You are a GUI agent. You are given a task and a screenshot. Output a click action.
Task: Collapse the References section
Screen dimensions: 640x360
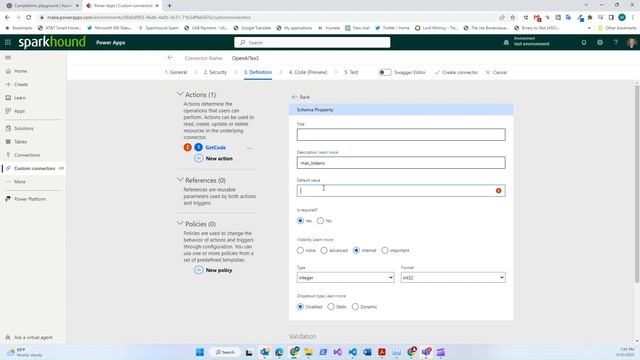coord(180,180)
